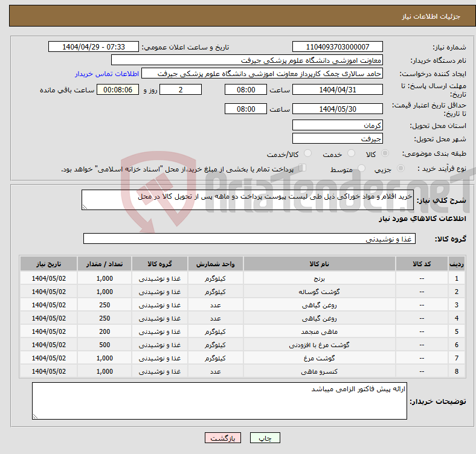Click date 1404/05/02 in row 8

(48, 371)
